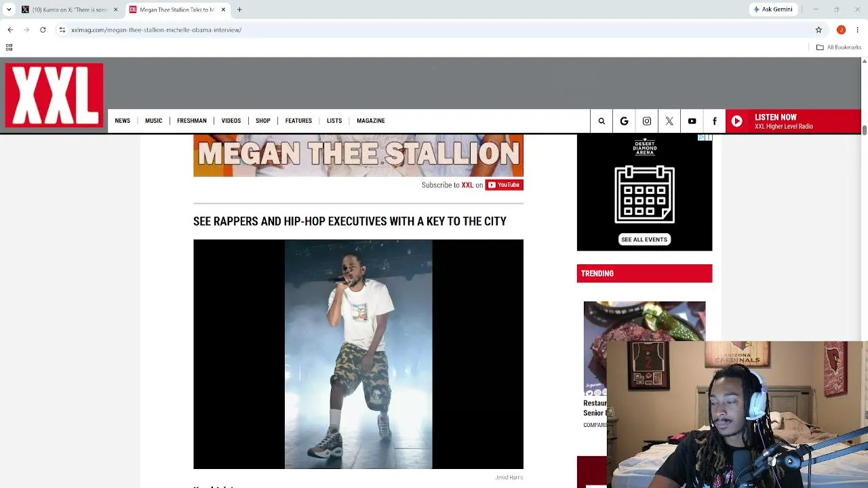Click the TRENDING section header

[644, 273]
